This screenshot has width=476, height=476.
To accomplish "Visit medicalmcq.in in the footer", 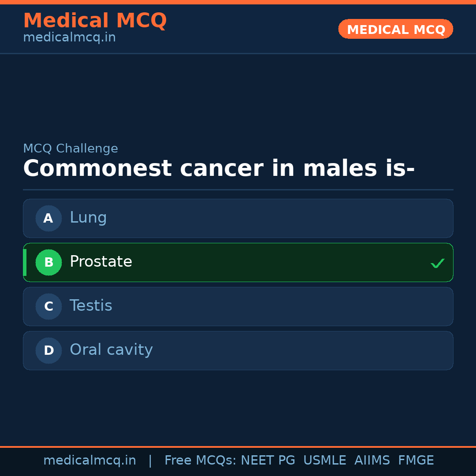I will pos(90,460).
